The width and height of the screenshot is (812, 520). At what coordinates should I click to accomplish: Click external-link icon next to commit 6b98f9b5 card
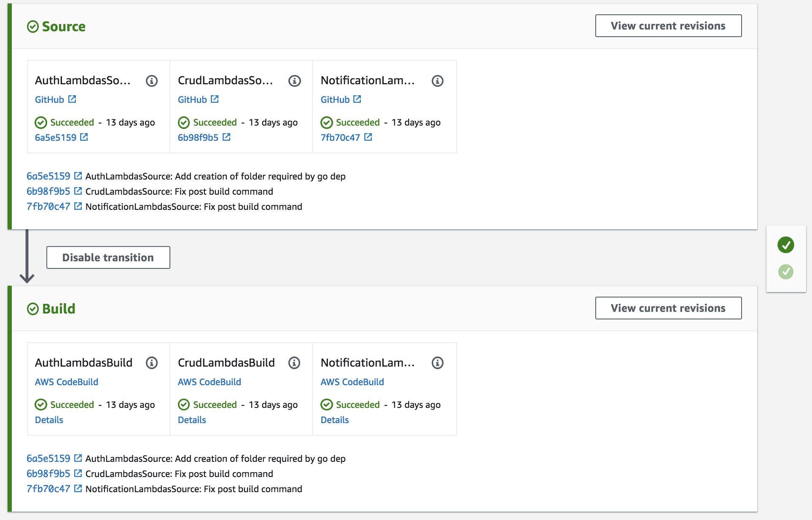tap(226, 137)
